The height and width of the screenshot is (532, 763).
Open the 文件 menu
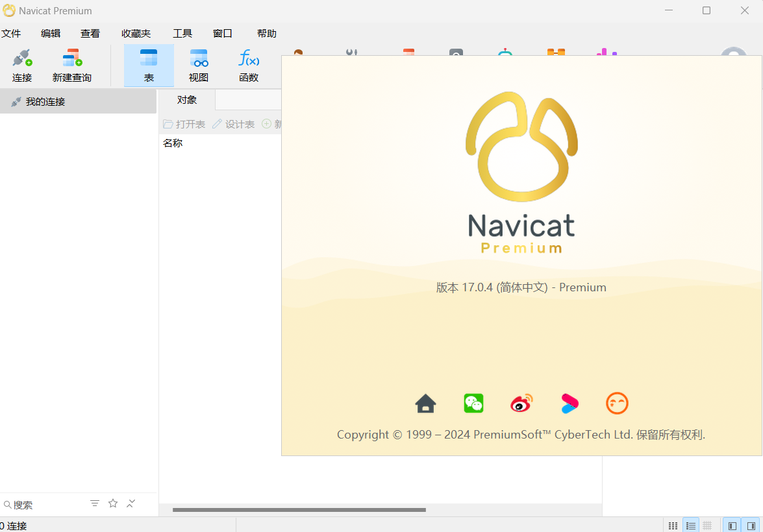point(10,34)
